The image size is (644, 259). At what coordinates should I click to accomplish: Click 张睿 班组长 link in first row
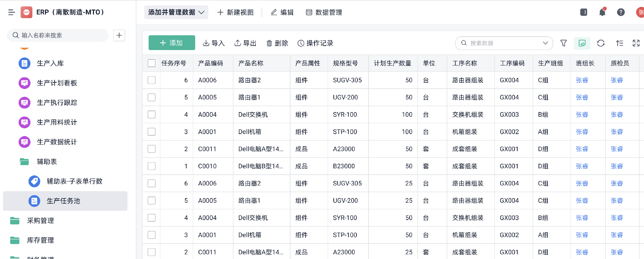[582, 80]
